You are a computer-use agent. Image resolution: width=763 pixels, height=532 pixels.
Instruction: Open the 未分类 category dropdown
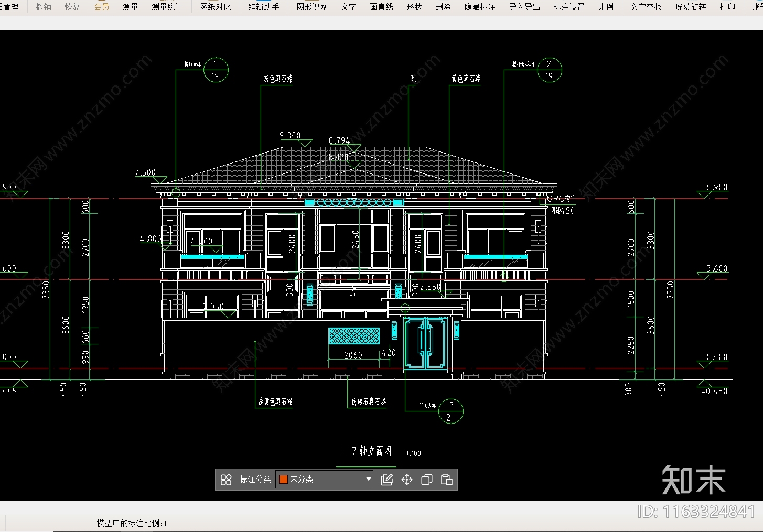click(x=325, y=479)
